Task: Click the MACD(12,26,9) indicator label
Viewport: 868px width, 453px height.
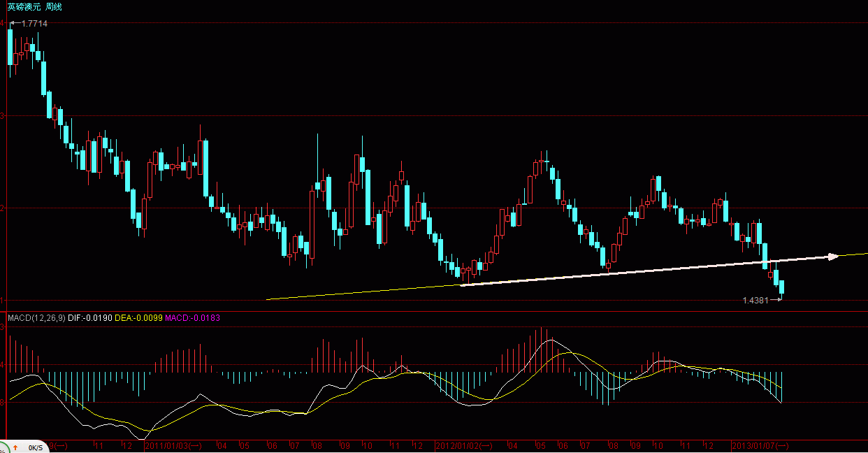Action: [x=36, y=318]
